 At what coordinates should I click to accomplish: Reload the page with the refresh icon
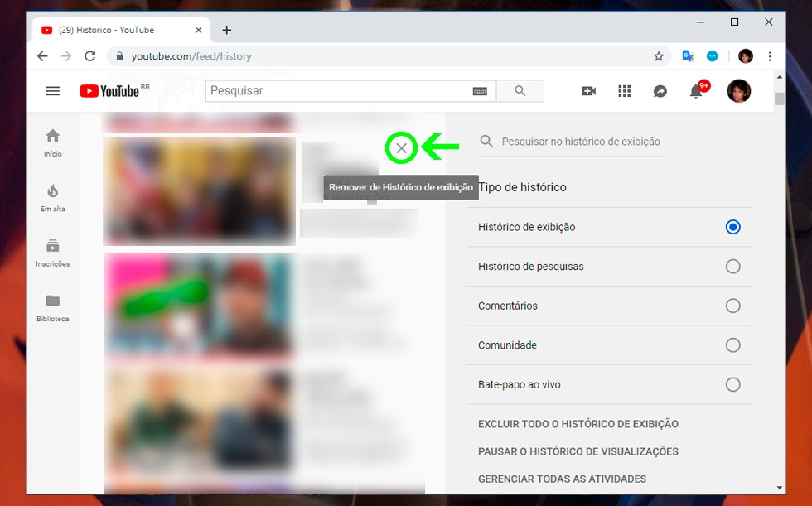(90, 55)
